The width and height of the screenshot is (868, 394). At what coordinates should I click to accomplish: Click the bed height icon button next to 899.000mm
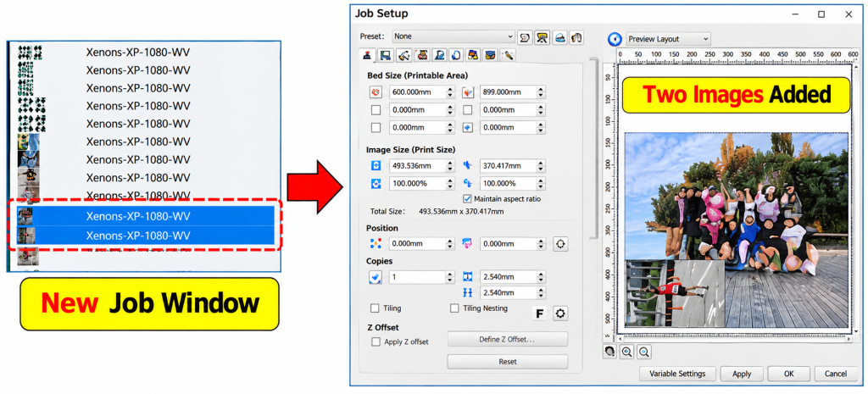pos(468,92)
